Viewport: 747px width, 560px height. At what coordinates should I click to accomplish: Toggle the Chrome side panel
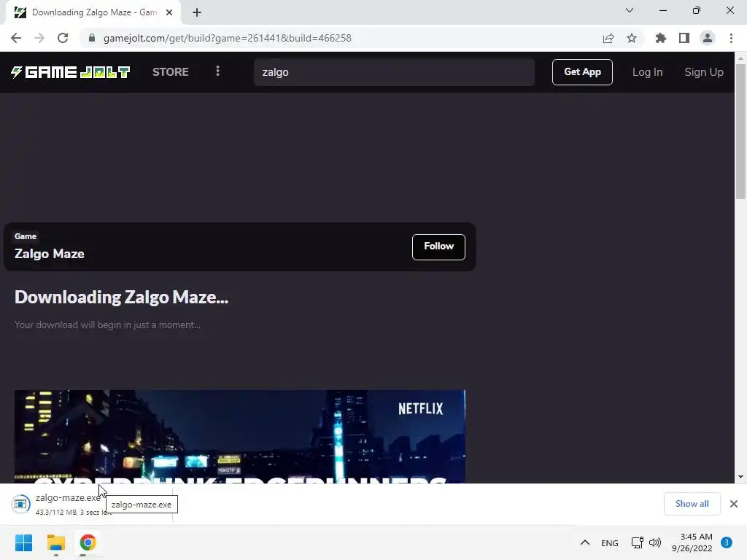684,38
